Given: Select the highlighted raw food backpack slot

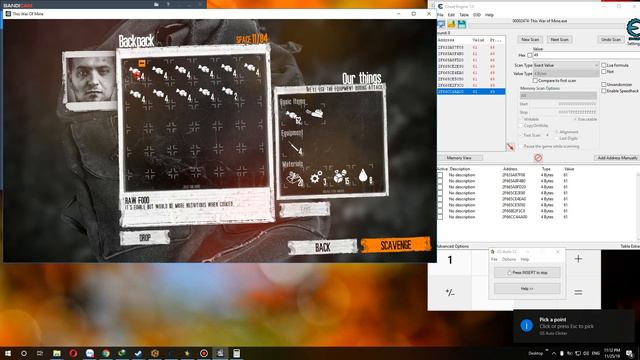Looking at the screenshot, I should (136, 72).
